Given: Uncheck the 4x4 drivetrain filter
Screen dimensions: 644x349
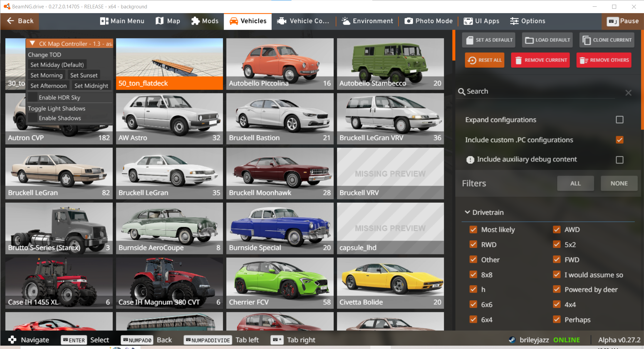Looking at the screenshot, I should point(557,305).
